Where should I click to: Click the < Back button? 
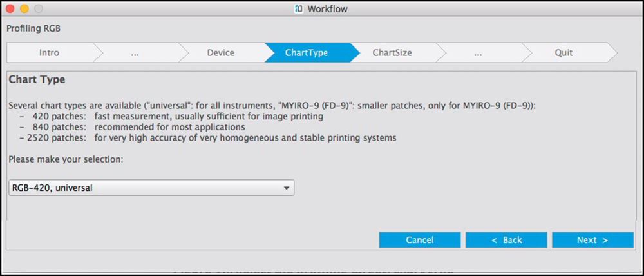(x=506, y=240)
